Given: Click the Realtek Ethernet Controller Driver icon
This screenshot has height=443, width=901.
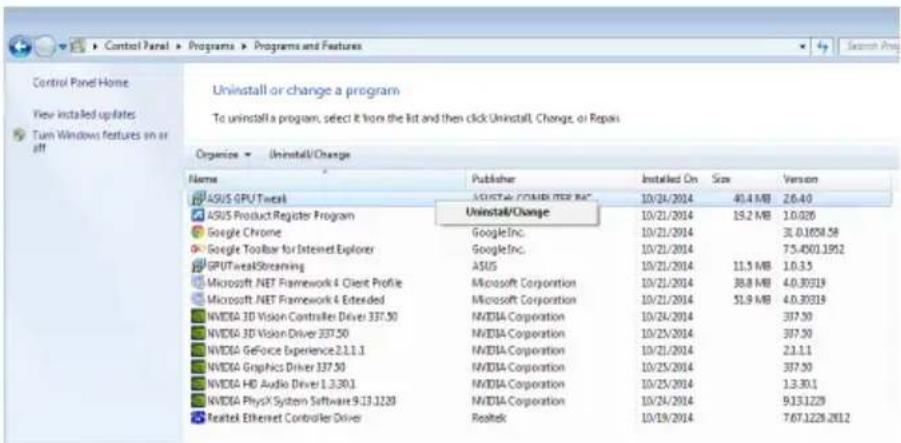Looking at the screenshot, I should [197, 418].
